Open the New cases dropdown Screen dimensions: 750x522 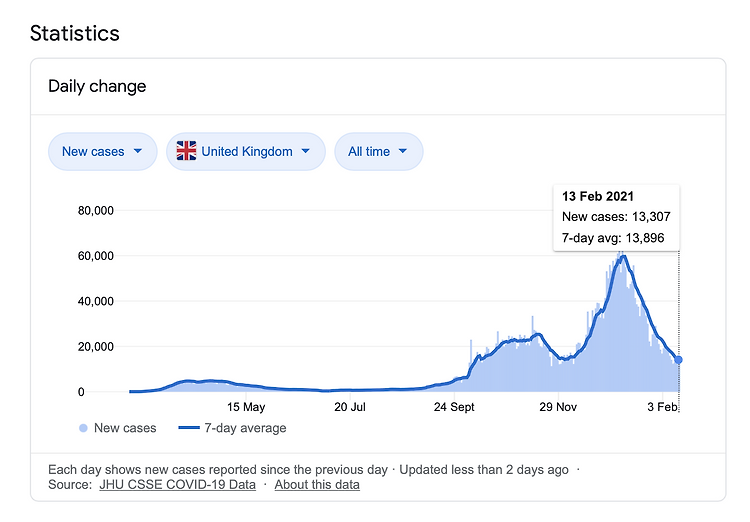pyautogui.click(x=102, y=152)
